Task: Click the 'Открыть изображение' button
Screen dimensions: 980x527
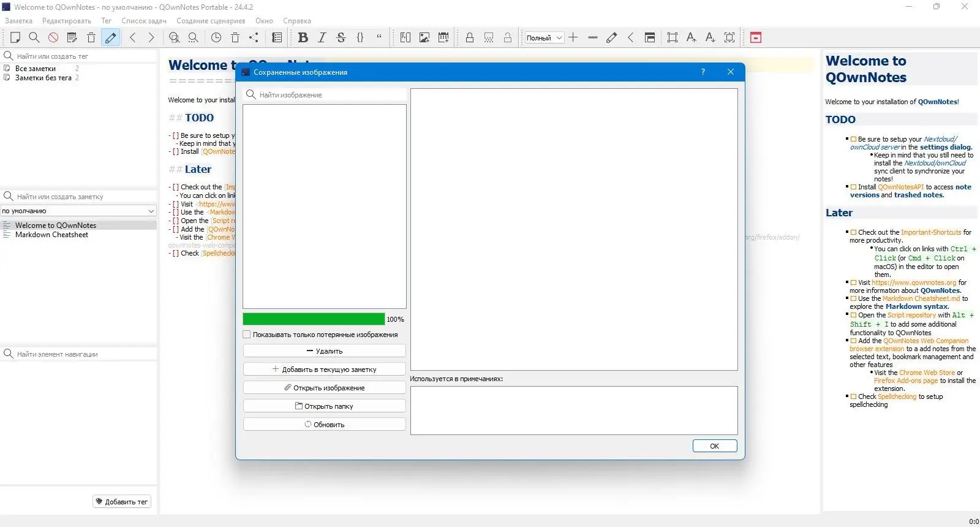Action: pyautogui.click(x=325, y=388)
